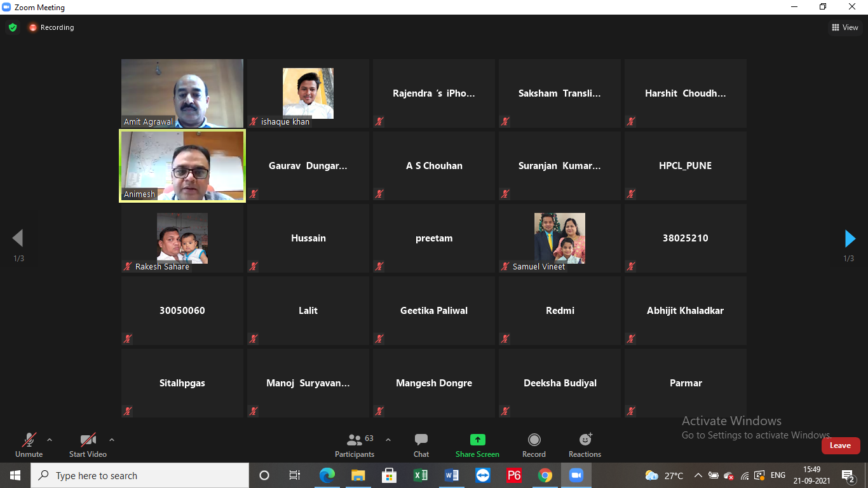Click the Recording indicator label

pos(57,27)
